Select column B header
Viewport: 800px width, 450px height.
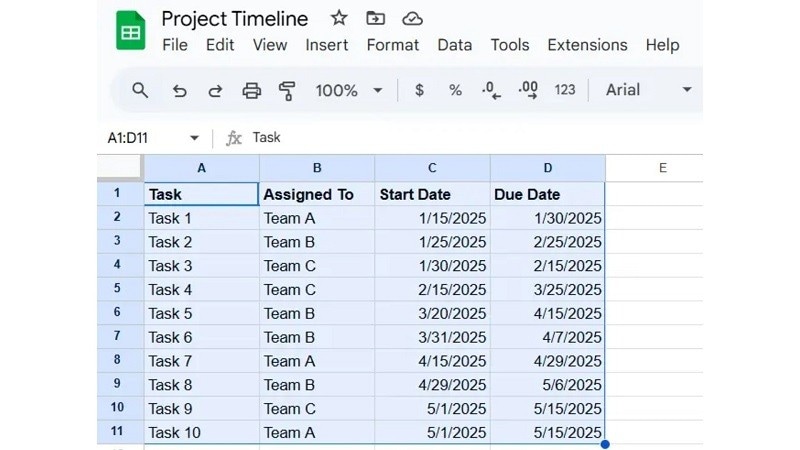317,168
